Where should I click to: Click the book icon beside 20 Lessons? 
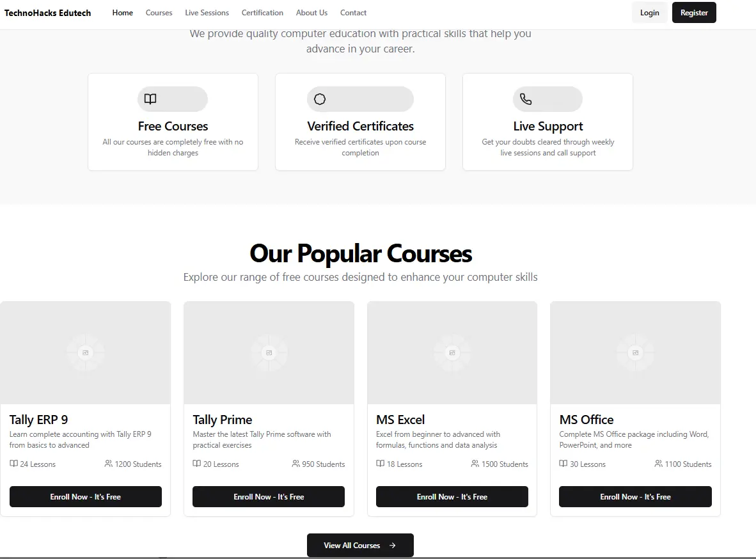[x=197, y=464]
